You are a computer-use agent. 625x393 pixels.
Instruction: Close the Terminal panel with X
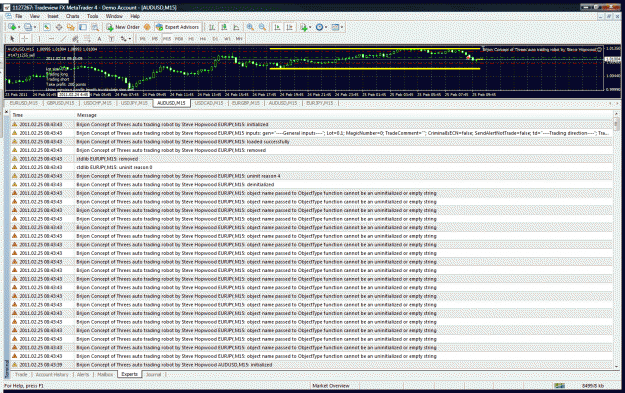click(6, 112)
